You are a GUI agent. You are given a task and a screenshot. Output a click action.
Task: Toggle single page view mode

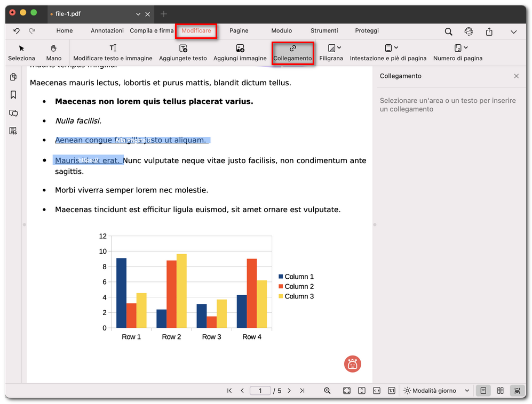pyautogui.click(x=483, y=391)
